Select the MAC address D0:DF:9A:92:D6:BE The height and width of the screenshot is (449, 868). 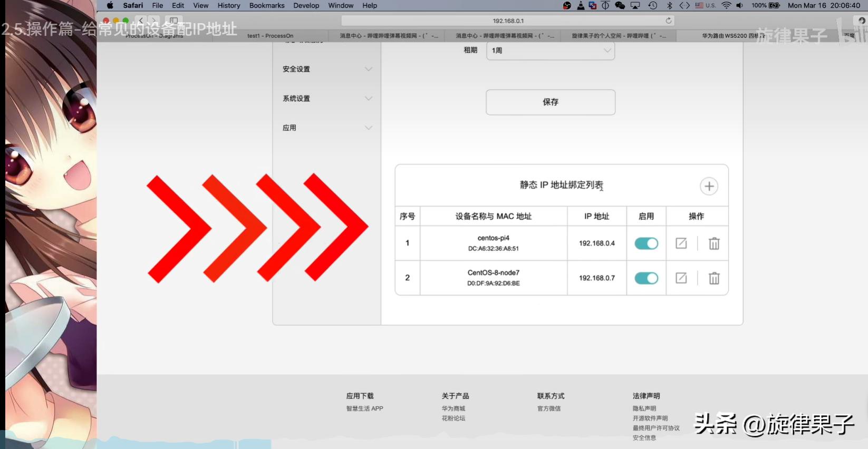tap(494, 283)
